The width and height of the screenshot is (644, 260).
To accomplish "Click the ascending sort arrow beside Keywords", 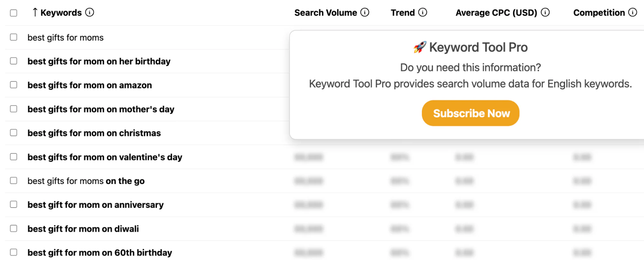I will 35,12.
